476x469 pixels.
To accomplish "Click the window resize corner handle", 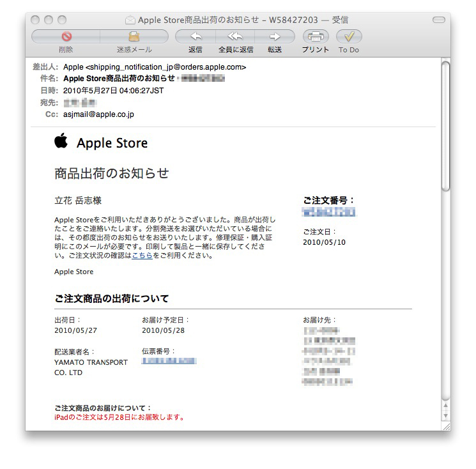I will coord(445,425).
